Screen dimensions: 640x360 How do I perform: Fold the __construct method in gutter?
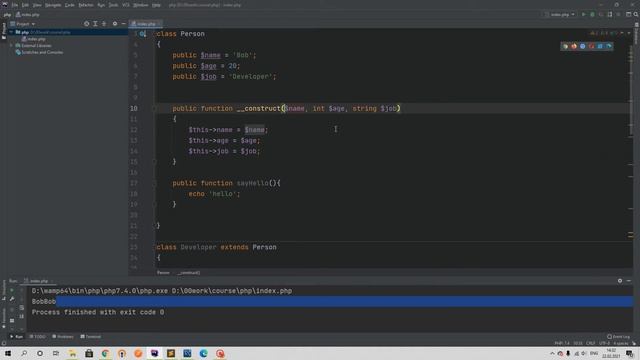(x=154, y=109)
